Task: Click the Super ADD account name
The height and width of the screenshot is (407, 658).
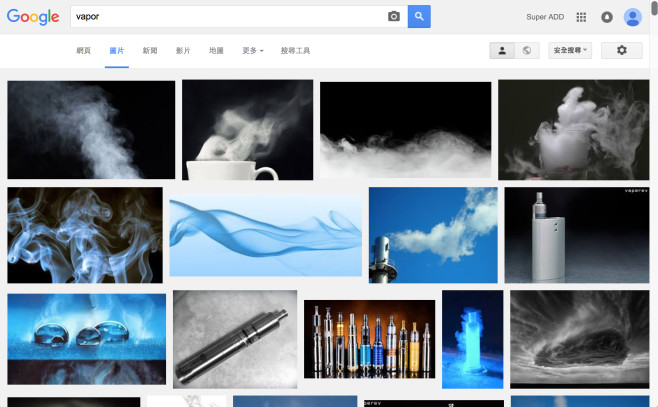Action: tap(545, 17)
